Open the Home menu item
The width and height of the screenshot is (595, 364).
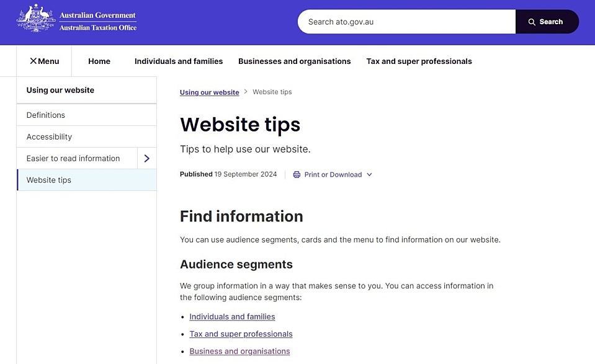(x=99, y=61)
